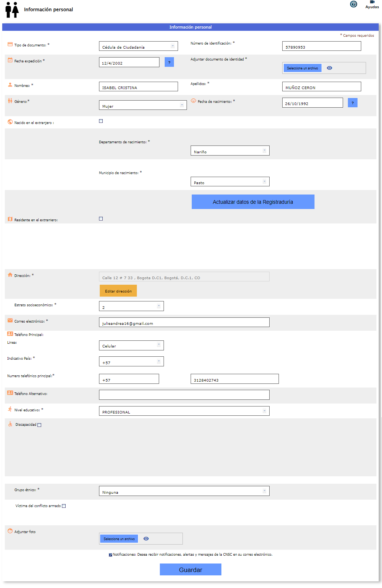
Task: Expand the Nivel educativo dropdown
Action: pyautogui.click(x=184, y=411)
